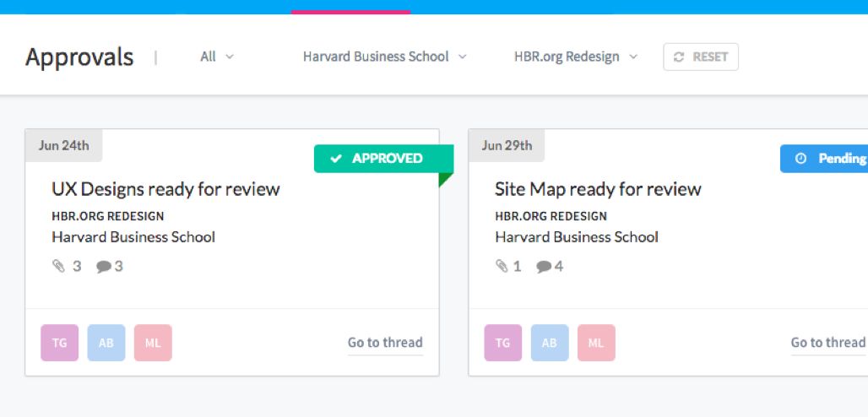
Task: Click Harvard Business School text on Site Map card
Action: 576,237
